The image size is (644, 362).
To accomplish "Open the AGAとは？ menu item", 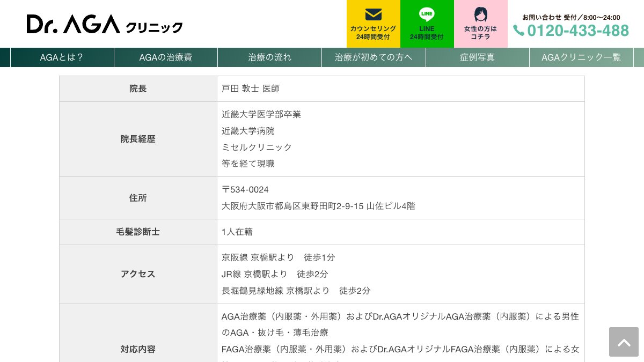I will click(62, 57).
